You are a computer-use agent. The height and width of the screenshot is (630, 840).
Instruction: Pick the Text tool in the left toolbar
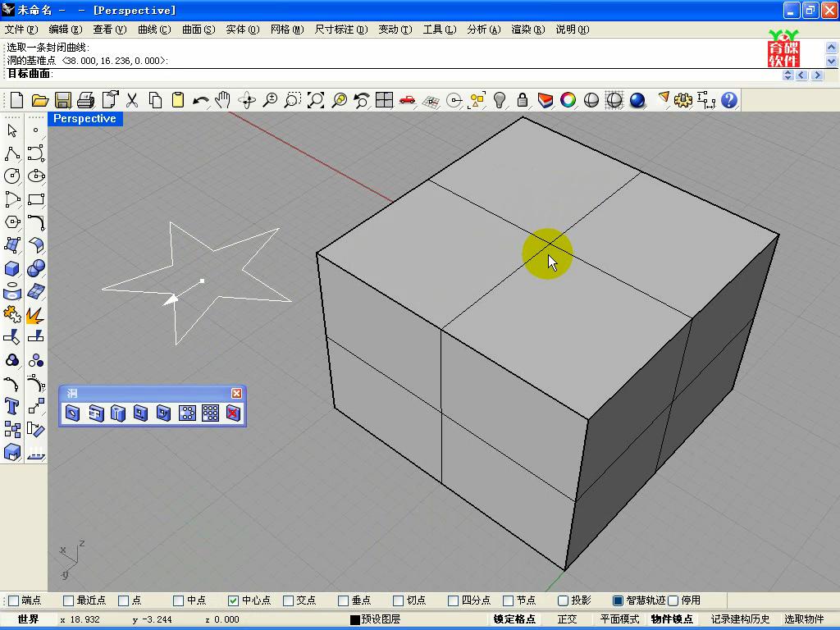pyautogui.click(x=12, y=406)
